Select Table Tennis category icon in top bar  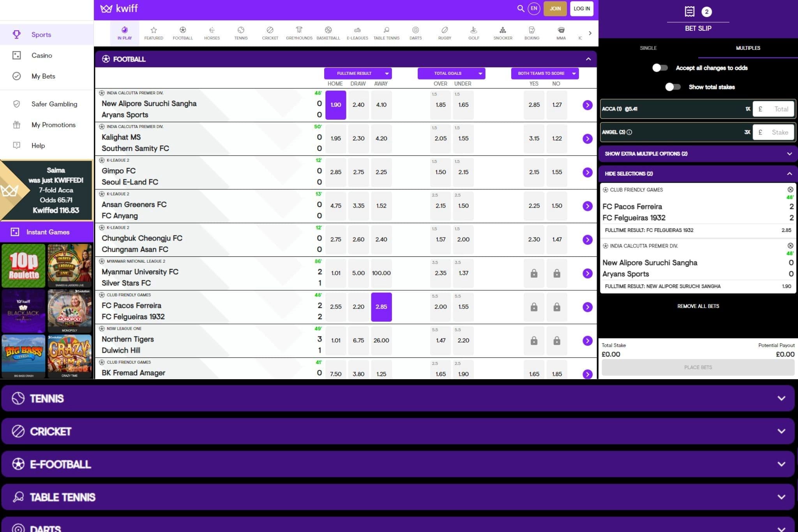tap(386, 33)
